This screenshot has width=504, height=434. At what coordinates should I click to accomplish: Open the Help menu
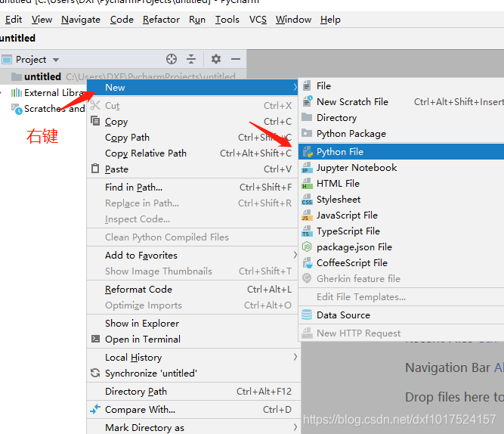(x=330, y=20)
